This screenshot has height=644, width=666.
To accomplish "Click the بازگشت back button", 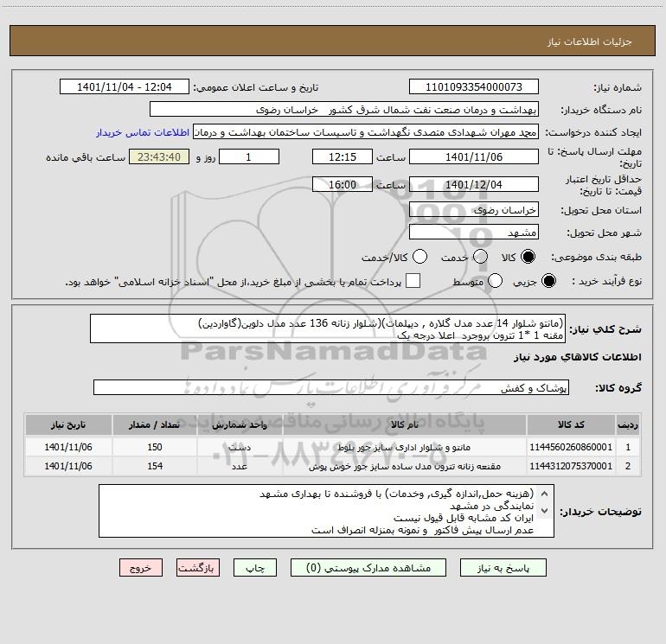I will coord(198,568).
